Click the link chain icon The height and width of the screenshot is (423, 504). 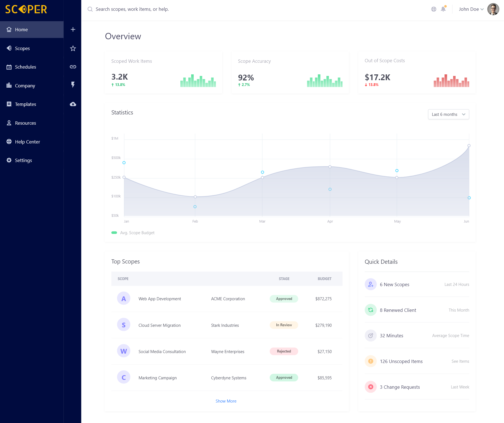73,67
